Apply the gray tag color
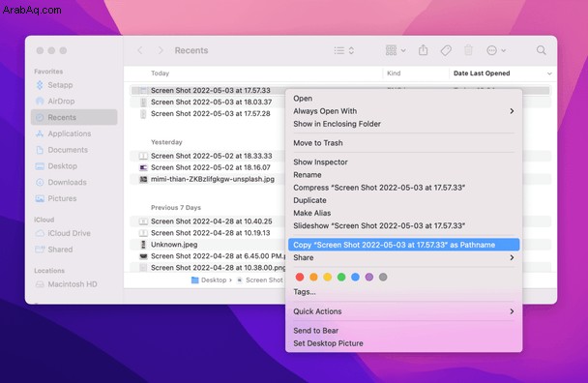Viewport: 588px width, 383px height. click(383, 277)
